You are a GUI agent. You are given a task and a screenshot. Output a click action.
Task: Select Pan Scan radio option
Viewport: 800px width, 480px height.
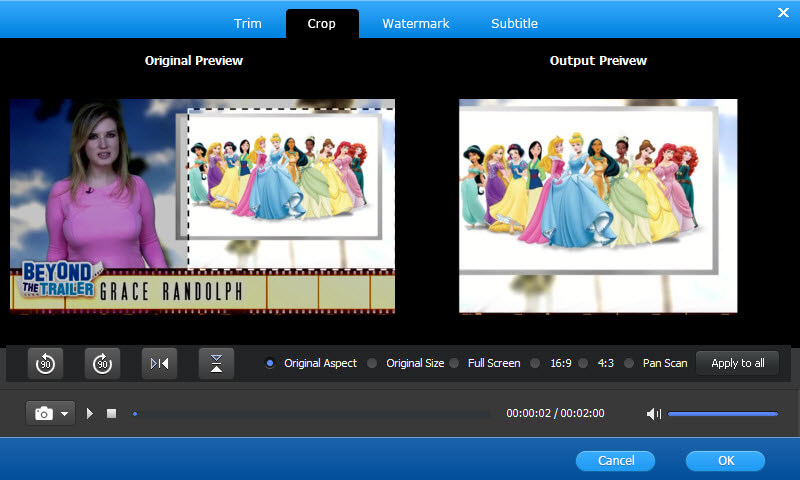click(629, 363)
